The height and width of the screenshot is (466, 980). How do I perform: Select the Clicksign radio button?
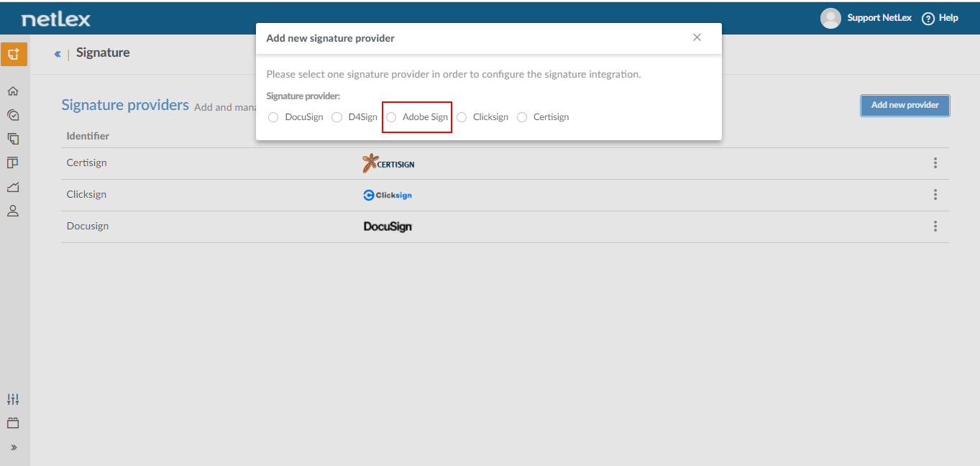point(462,117)
